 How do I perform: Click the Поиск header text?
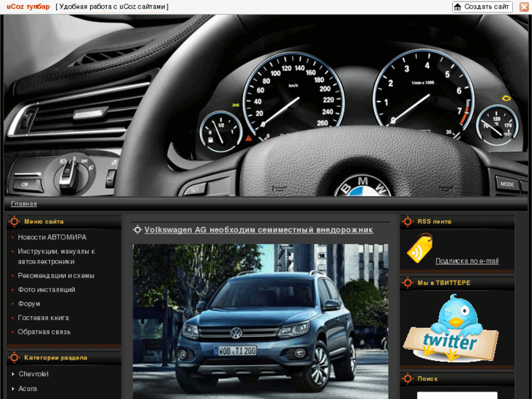(x=427, y=379)
